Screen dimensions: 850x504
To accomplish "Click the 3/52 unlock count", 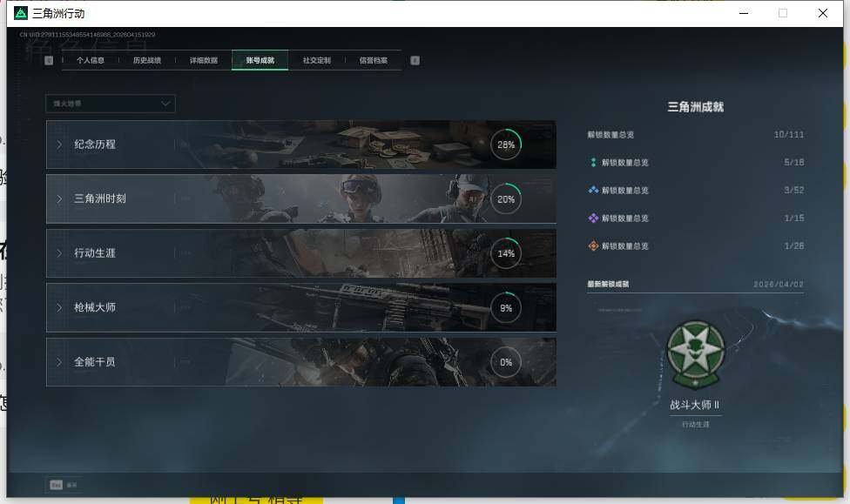I will click(x=793, y=190).
